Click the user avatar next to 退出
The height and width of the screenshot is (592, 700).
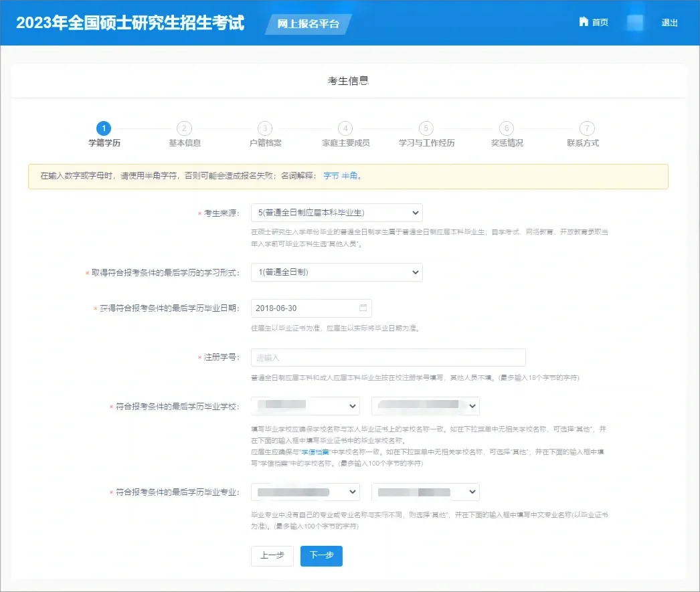pos(633,22)
